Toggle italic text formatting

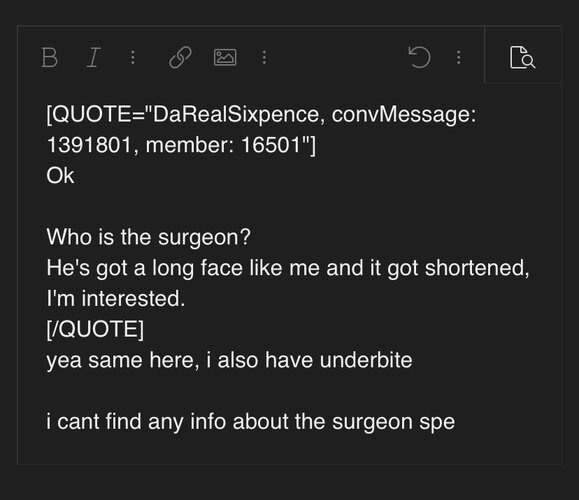click(x=93, y=58)
